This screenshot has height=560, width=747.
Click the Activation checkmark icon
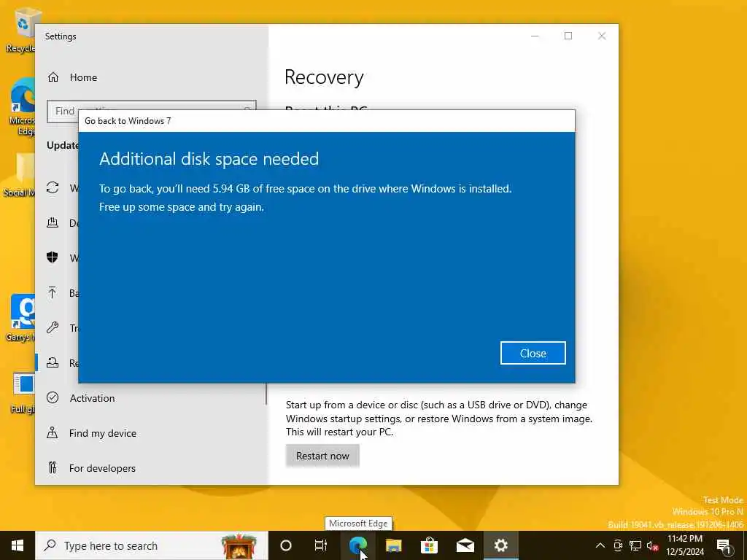pyautogui.click(x=53, y=397)
